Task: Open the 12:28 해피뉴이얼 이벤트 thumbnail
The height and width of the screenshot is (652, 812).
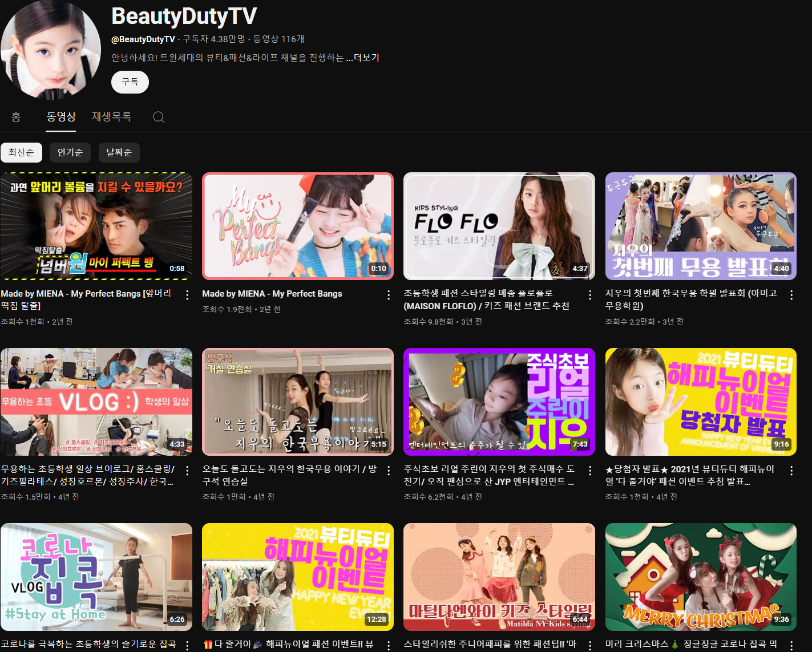Action: (x=298, y=577)
